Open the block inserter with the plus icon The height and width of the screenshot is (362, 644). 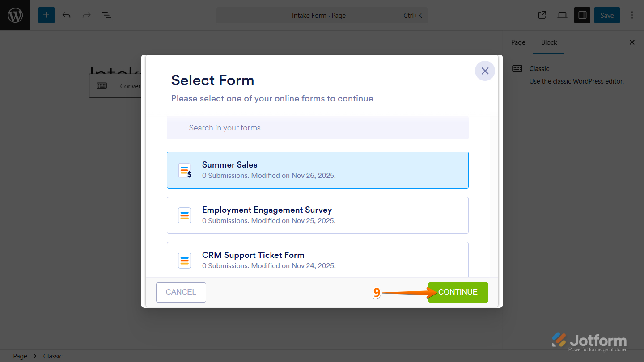pyautogui.click(x=46, y=15)
